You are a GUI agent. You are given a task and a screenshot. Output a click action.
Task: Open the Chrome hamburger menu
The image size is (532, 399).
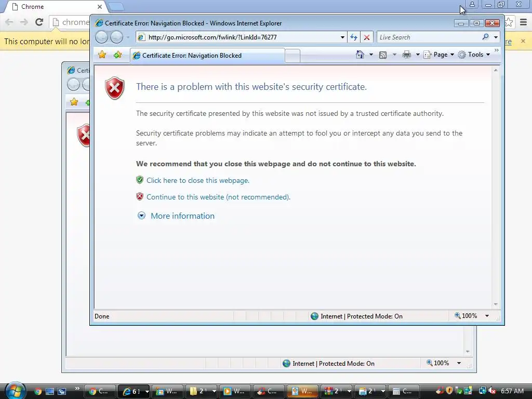pyautogui.click(x=524, y=22)
